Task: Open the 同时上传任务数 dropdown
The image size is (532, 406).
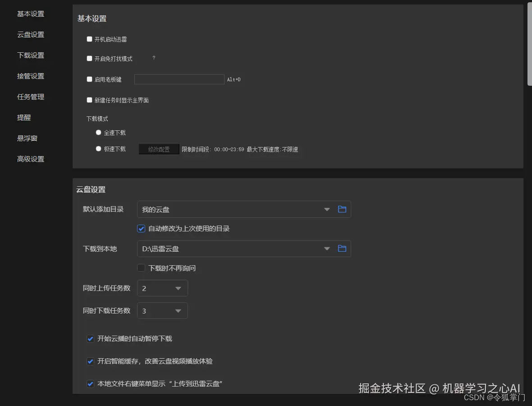Action: tap(179, 288)
